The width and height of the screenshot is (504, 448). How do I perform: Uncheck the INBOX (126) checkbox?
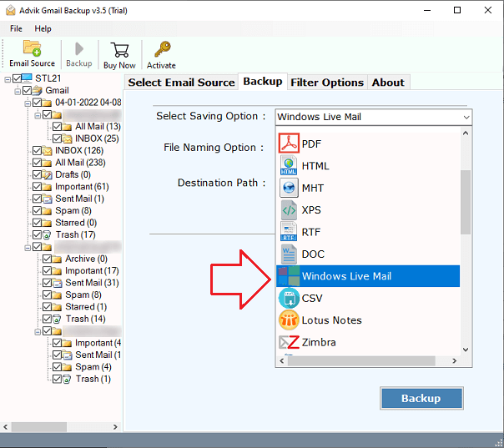coord(37,150)
